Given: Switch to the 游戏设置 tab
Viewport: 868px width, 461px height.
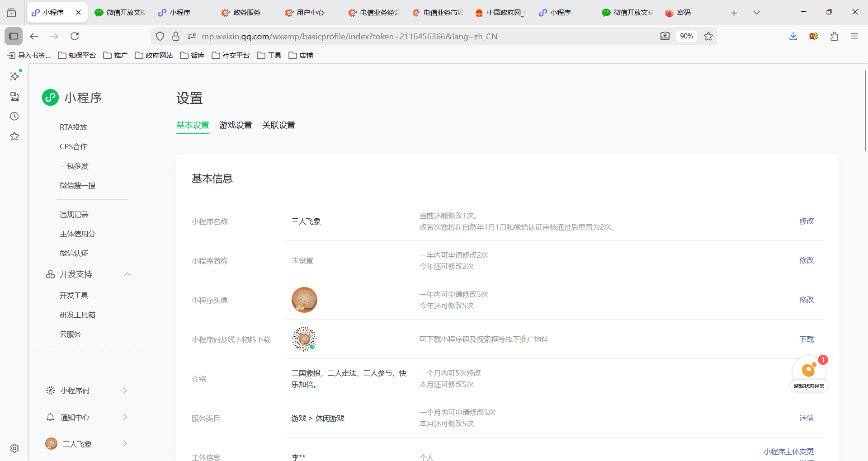Looking at the screenshot, I should [x=236, y=125].
